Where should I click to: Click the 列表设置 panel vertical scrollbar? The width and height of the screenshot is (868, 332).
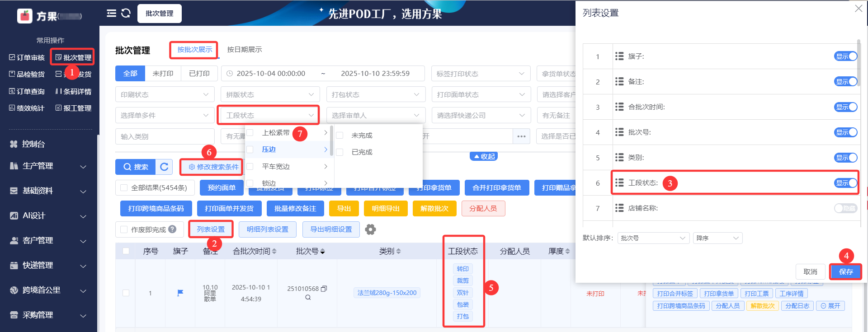pyautogui.click(x=859, y=63)
